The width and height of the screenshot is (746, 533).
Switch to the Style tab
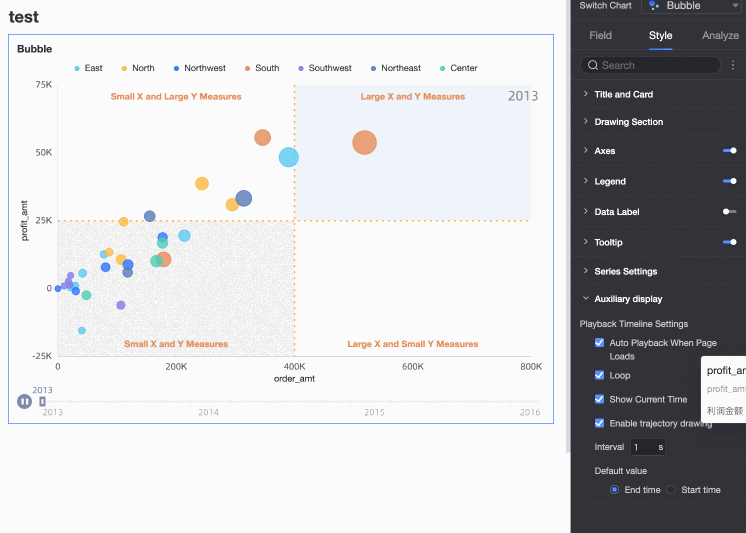(x=660, y=36)
